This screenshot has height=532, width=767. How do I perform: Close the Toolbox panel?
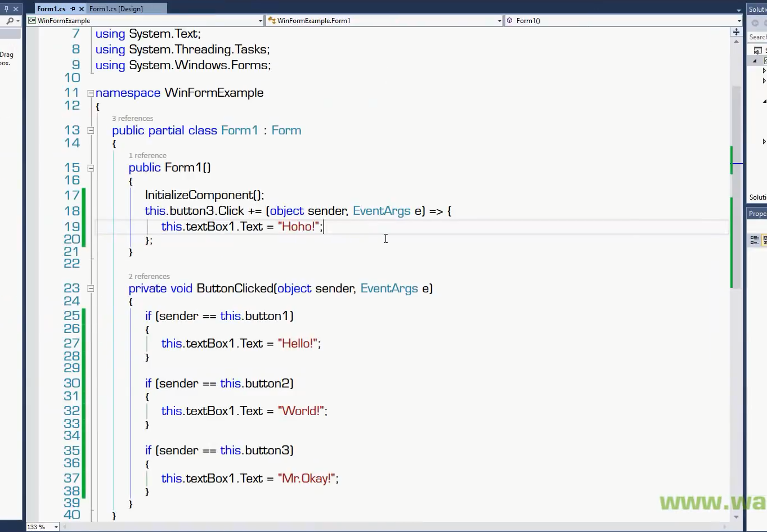pyautogui.click(x=16, y=9)
